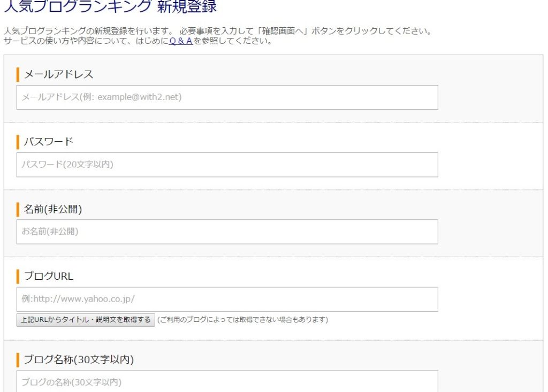Viewport: 548px width, 392px height.
Task: Click the orange marker beside ブログURL
Action: (18, 276)
